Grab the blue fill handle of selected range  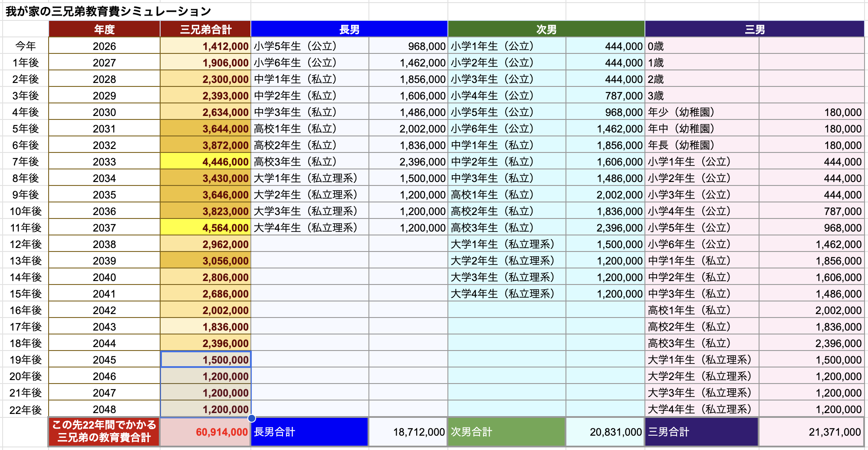coord(252,418)
